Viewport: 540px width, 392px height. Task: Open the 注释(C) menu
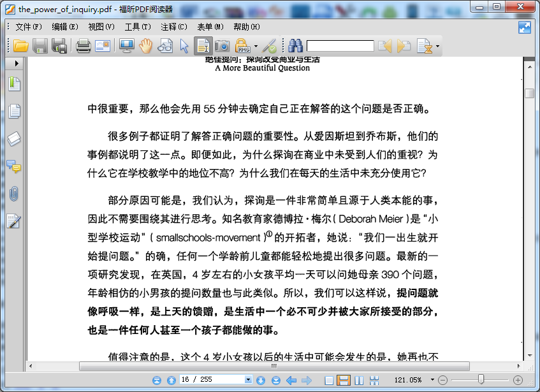point(174,27)
